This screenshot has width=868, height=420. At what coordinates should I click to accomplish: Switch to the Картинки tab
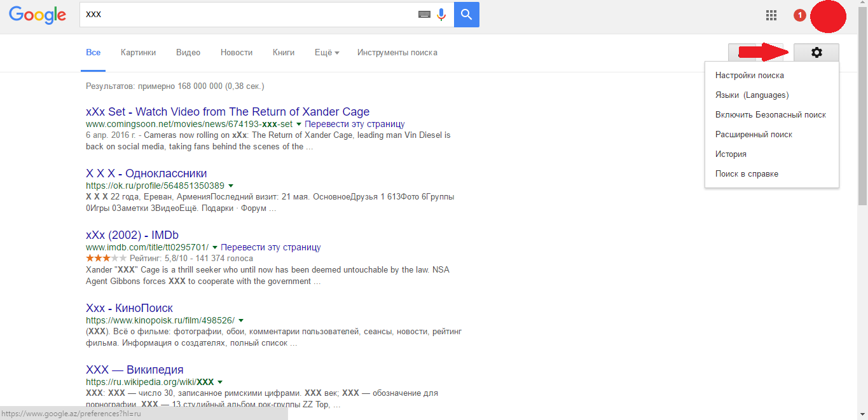139,53
